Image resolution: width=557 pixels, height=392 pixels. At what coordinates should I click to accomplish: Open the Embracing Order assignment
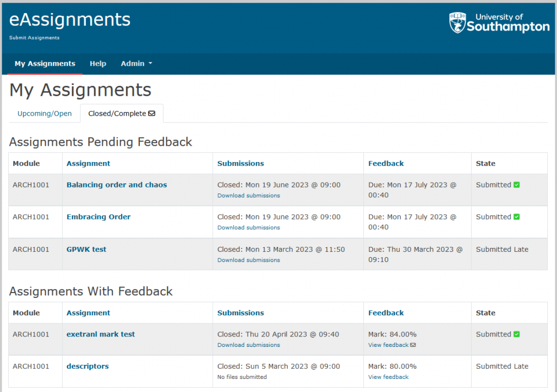pyautogui.click(x=98, y=216)
